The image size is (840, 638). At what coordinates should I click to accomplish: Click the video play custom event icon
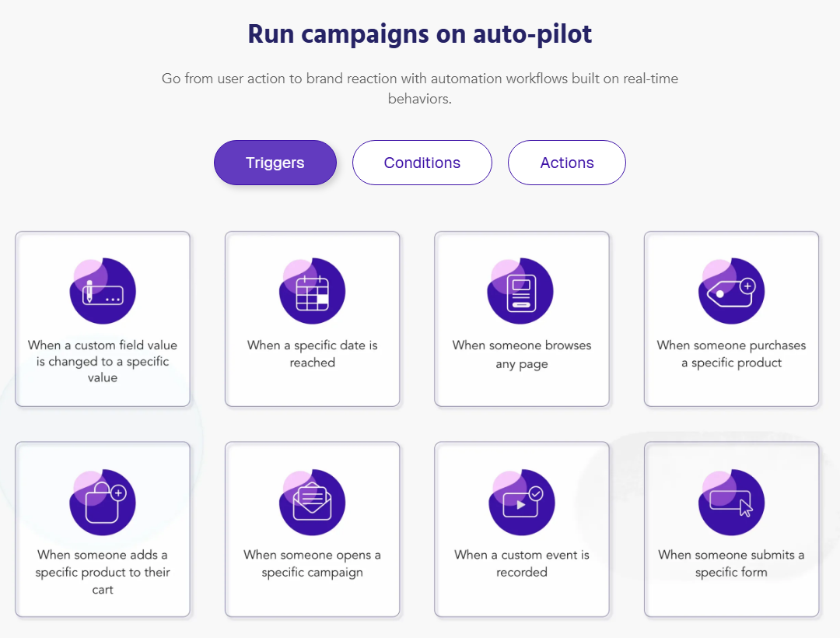pyautogui.click(x=522, y=502)
